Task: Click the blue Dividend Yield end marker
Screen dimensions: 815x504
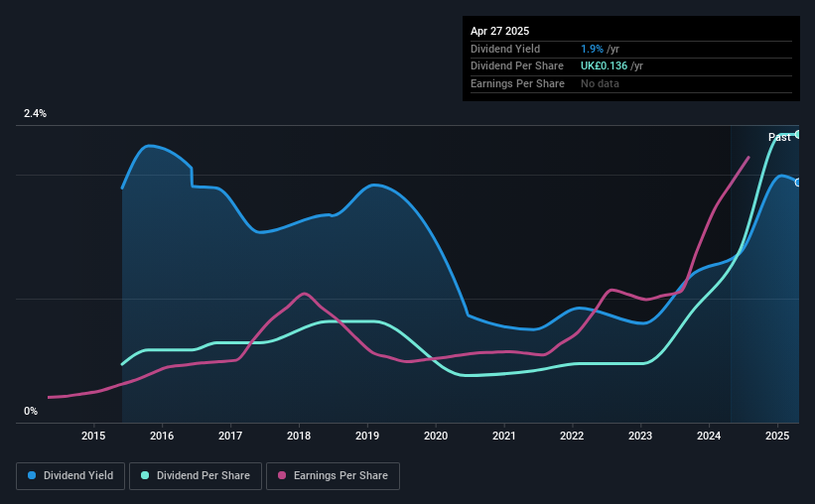Action: point(798,183)
